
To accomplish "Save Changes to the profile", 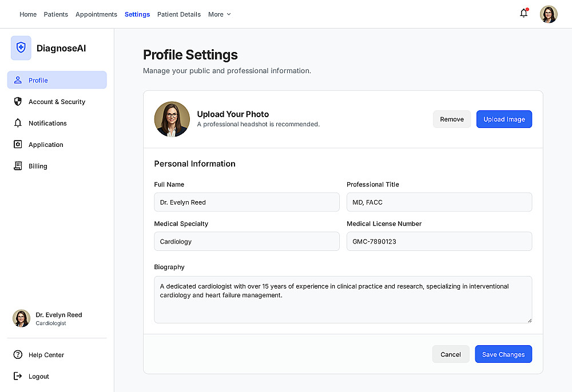I will pos(503,354).
